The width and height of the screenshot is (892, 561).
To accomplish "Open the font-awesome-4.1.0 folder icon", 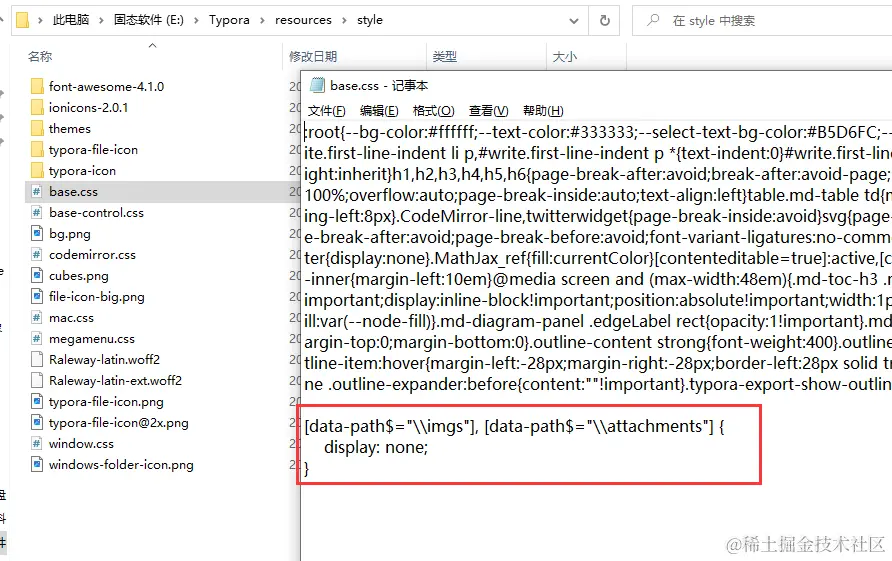I will (x=37, y=86).
